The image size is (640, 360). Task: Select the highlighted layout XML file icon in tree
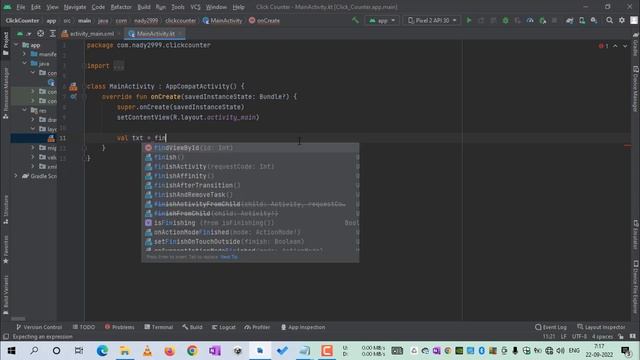pyautogui.click(x=51, y=138)
